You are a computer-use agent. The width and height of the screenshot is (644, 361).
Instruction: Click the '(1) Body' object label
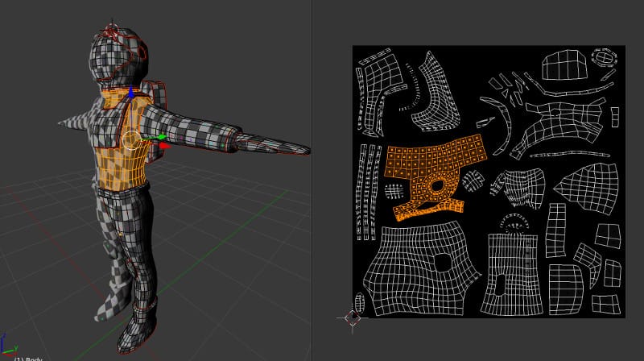click(x=28, y=359)
